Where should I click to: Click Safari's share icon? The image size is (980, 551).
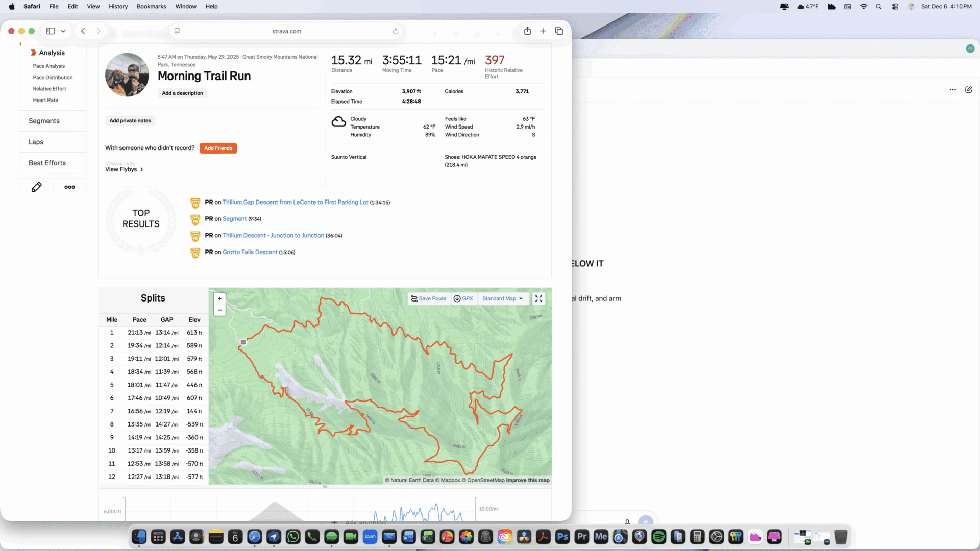[x=527, y=31]
